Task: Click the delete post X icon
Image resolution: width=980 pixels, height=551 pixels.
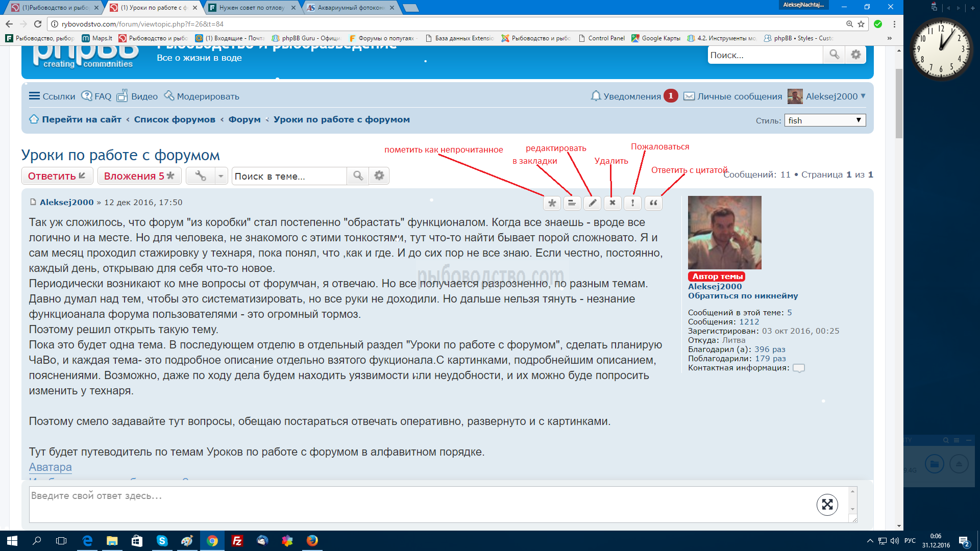Action: click(612, 203)
